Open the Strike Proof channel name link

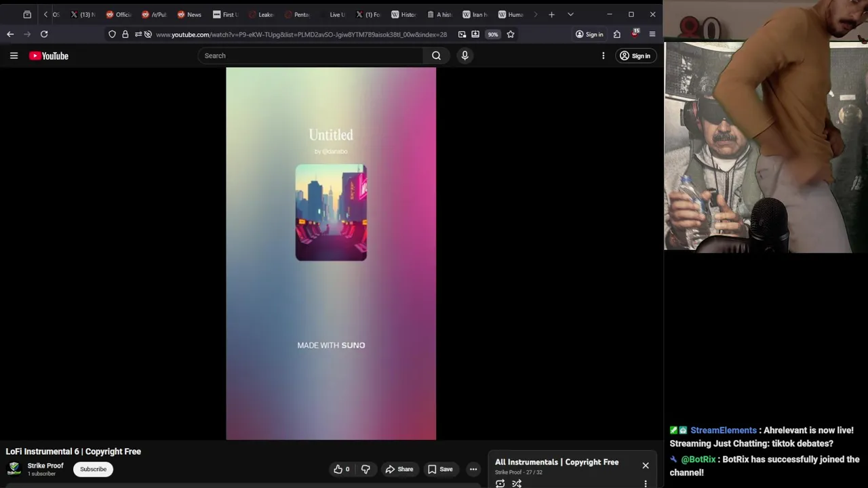click(x=45, y=466)
